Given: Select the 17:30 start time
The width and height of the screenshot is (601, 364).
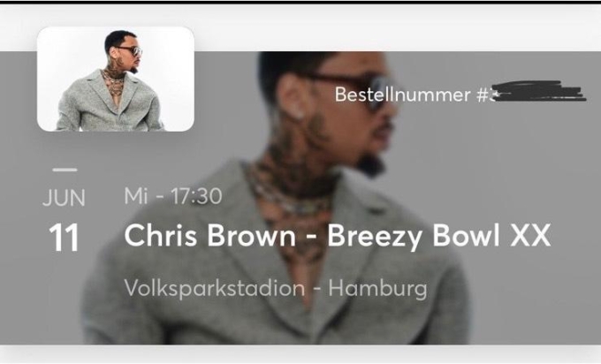Looking at the screenshot, I should click(196, 196).
